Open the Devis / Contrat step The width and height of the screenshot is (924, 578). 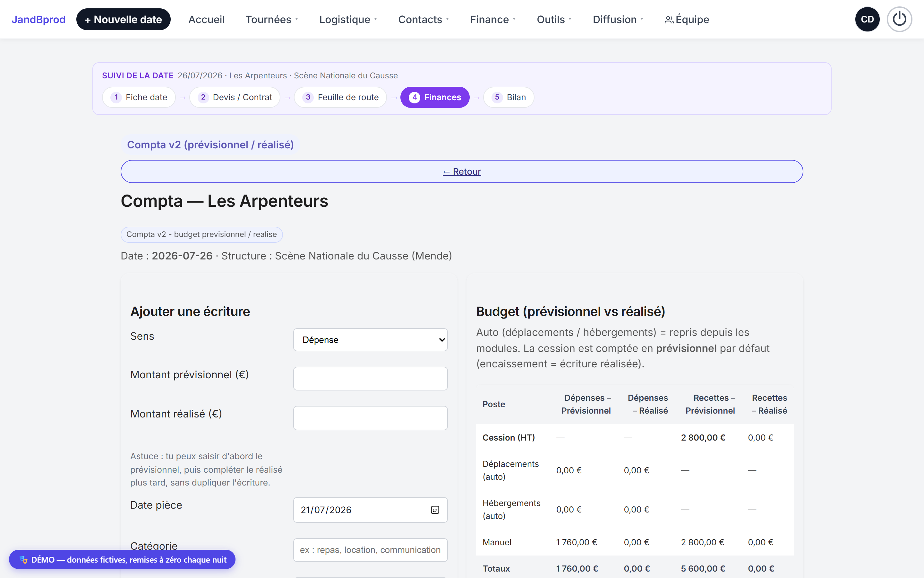pyautogui.click(x=235, y=97)
